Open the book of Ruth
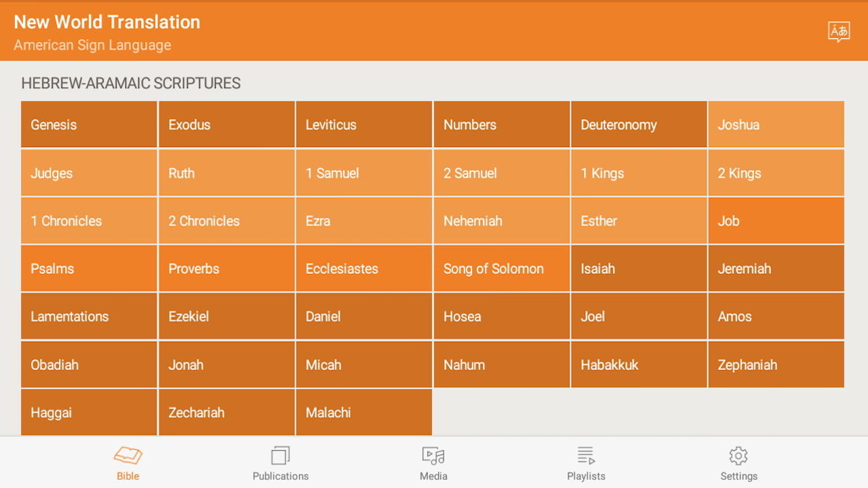Screen dimensions: 868x488 (x=226, y=173)
